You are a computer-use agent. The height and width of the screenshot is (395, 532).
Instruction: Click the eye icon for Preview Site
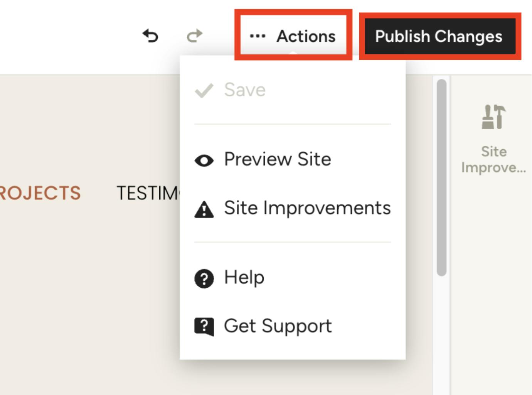(204, 160)
